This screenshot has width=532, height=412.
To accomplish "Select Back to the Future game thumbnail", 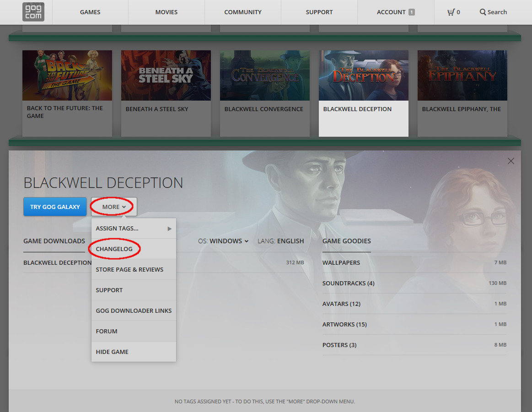I will point(67,75).
